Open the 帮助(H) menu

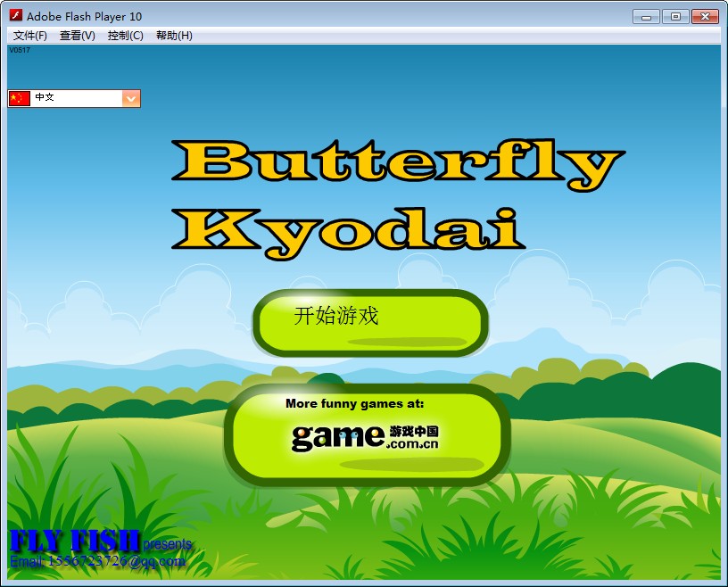pyautogui.click(x=174, y=36)
